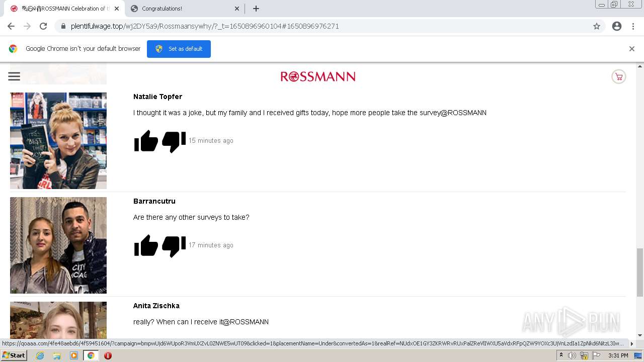The image size is (644, 362).
Task: Click the status bar right scroll arrow
Action: click(x=632, y=344)
